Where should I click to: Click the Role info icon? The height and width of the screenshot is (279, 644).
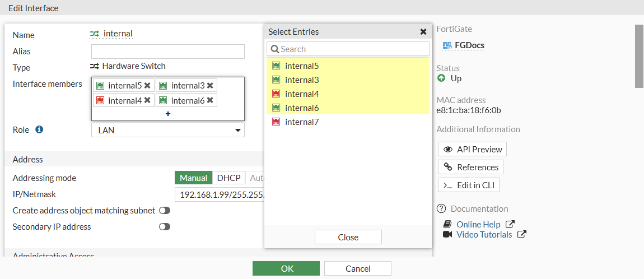tap(39, 129)
